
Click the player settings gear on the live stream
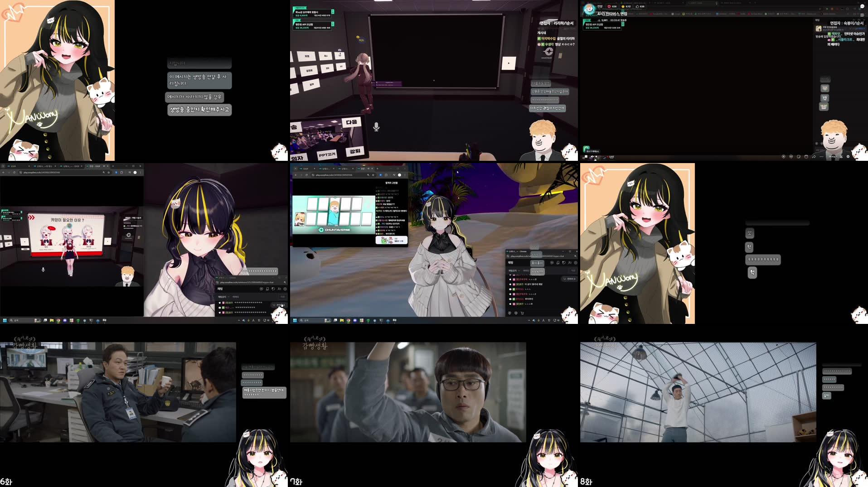[848, 157]
